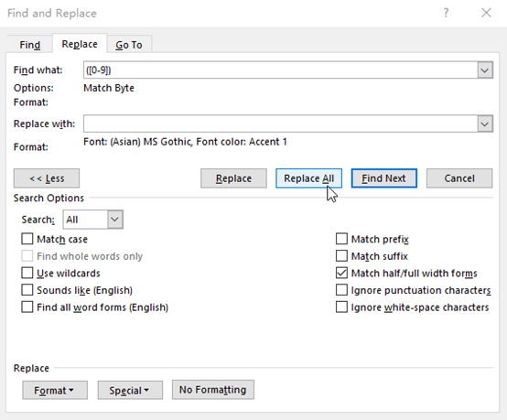
Task: Open the Special menu button
Action: point(130,390)
